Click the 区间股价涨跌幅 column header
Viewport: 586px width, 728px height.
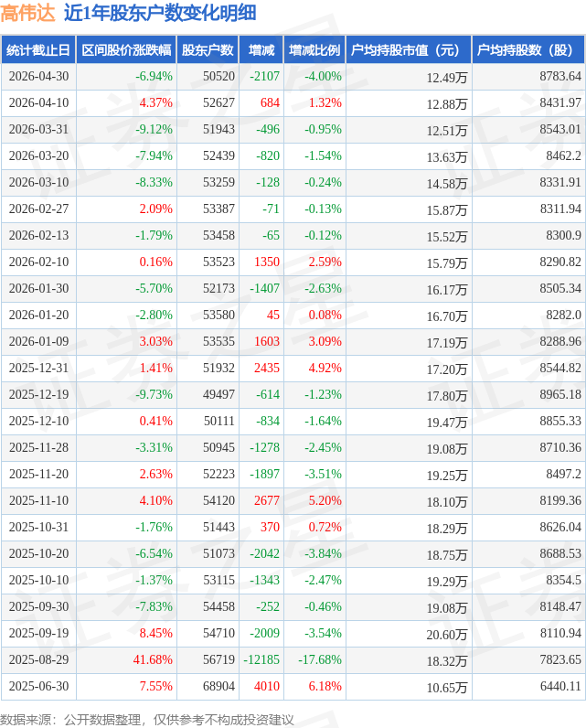click(x=126, y=49)
